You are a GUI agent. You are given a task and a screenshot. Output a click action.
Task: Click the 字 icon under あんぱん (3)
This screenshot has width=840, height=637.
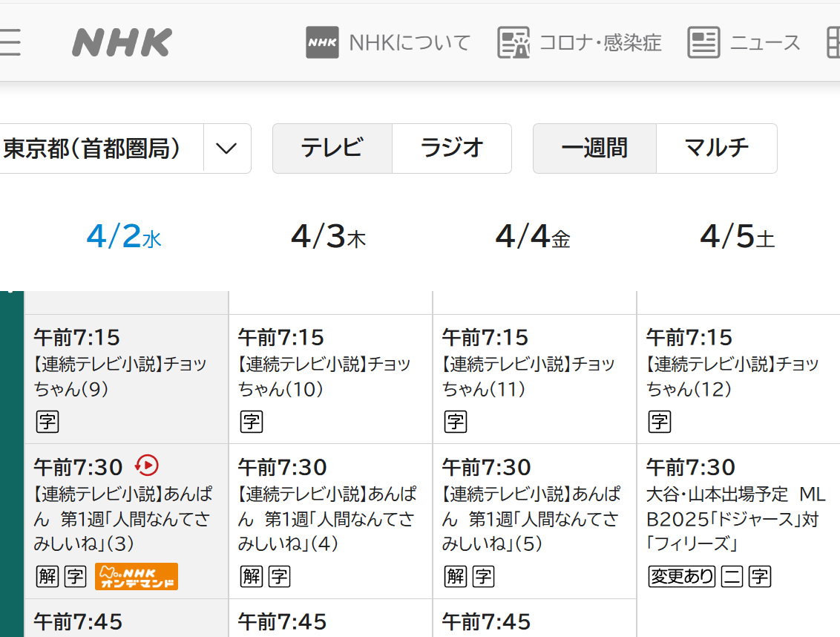(x=76, y=577)
